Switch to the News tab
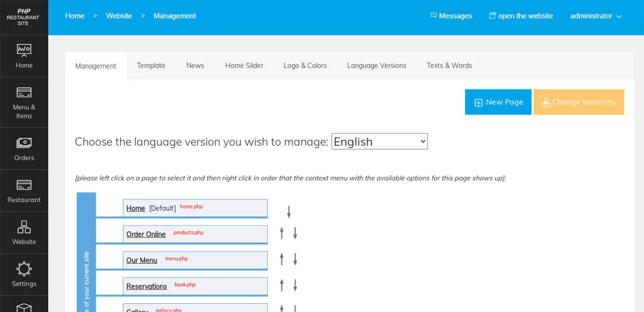The width and height of the screenshot is (644, 312). (x=195, y=65)
